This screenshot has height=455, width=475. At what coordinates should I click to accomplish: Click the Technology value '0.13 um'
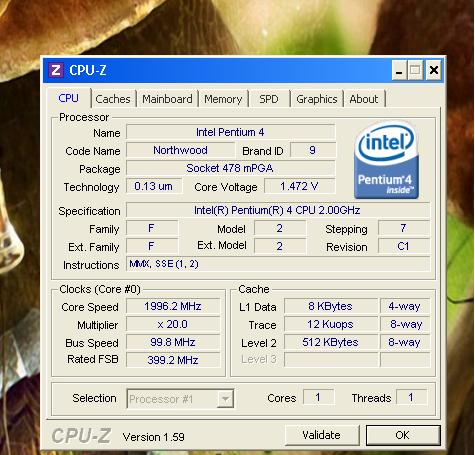[x=154, y=186]
